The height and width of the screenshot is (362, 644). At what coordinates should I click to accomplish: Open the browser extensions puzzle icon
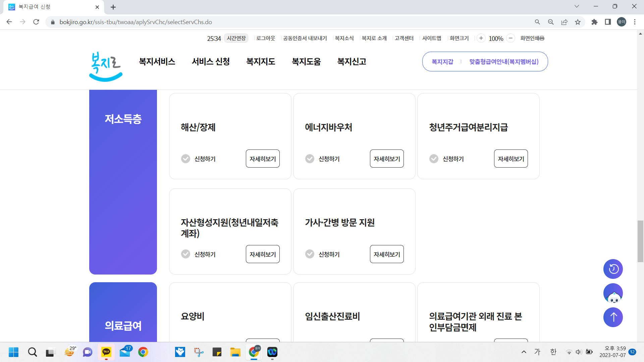pyautogui.click(x=594, y=22)
